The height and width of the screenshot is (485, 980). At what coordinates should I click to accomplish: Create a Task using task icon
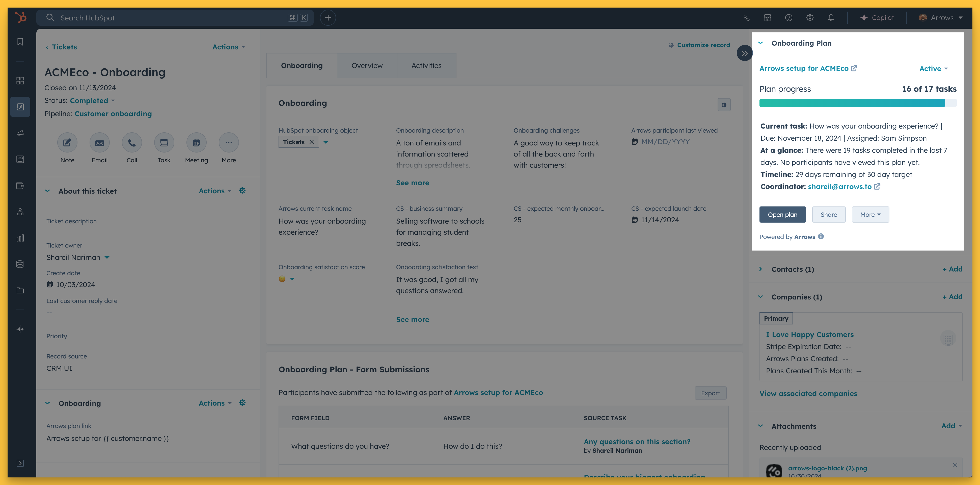coord(164,142)
